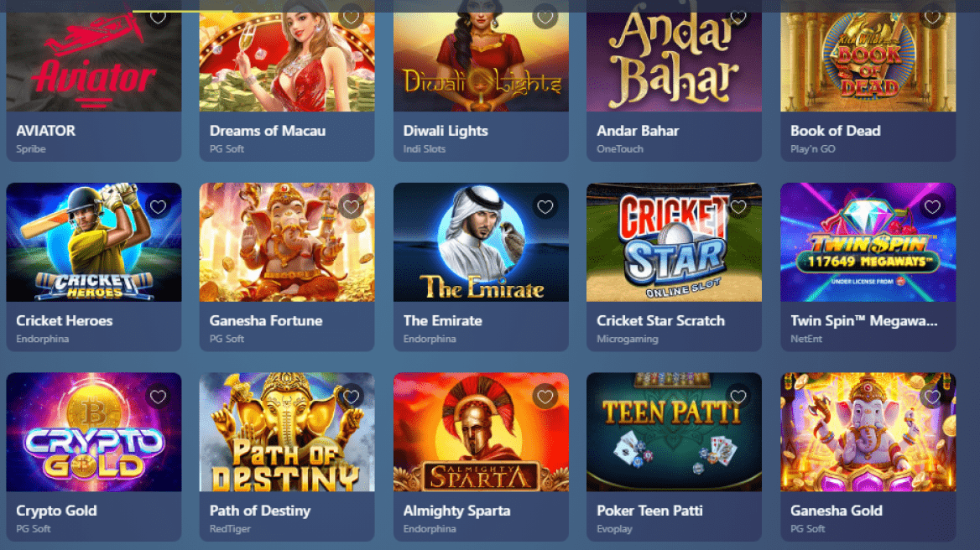Toggle heart favorite on Ganesha Gold

(932, 397)
